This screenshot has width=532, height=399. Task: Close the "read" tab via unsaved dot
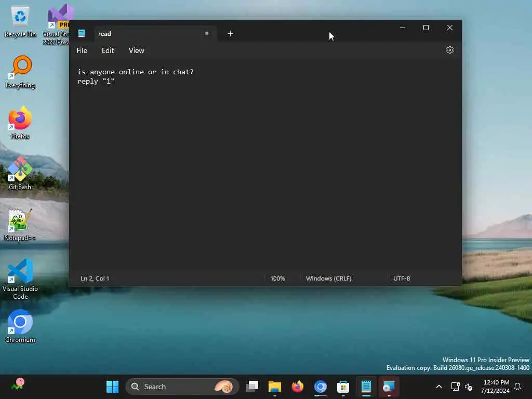point(207,33)
